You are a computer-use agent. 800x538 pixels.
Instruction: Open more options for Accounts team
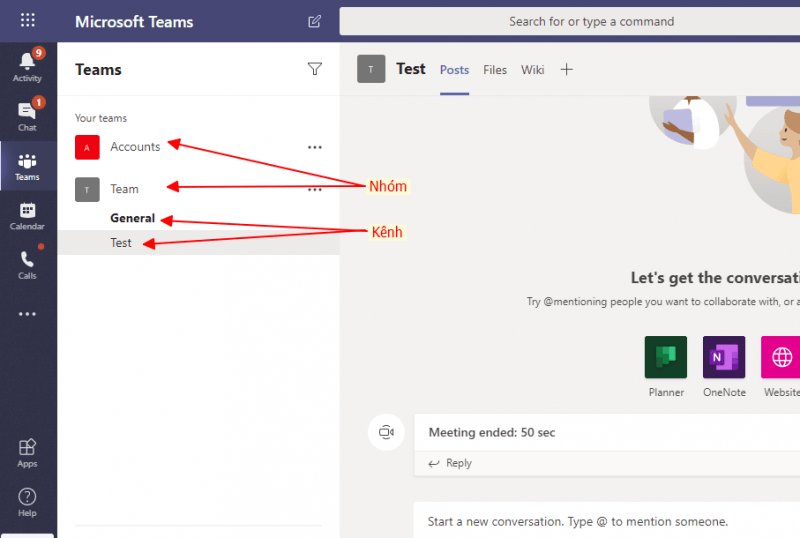[x=315, y=148]
